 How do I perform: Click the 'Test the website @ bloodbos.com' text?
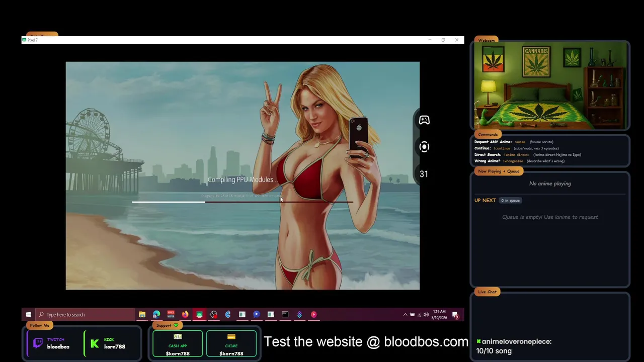click(366, 342)
